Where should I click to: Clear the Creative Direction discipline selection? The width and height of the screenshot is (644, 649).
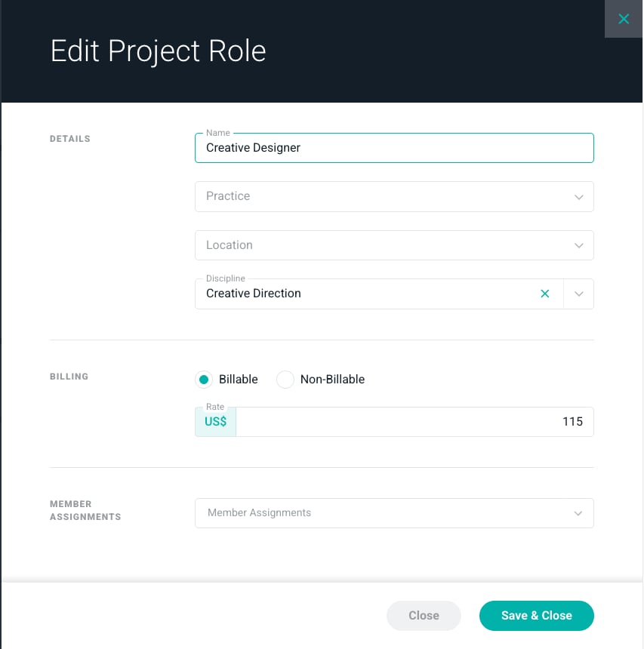[544, 294]
